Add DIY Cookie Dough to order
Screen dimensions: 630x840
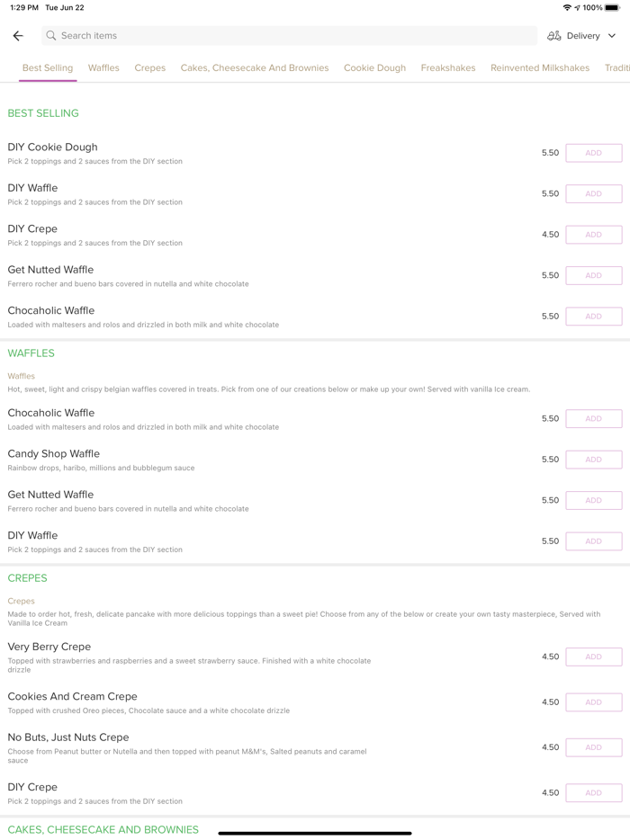point(593,153)
